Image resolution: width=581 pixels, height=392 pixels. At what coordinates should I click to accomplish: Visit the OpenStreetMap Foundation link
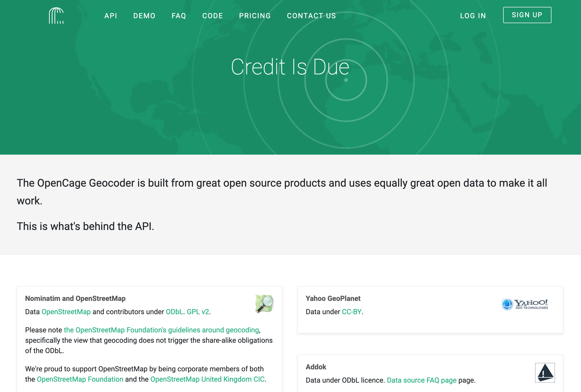(80, 379)
